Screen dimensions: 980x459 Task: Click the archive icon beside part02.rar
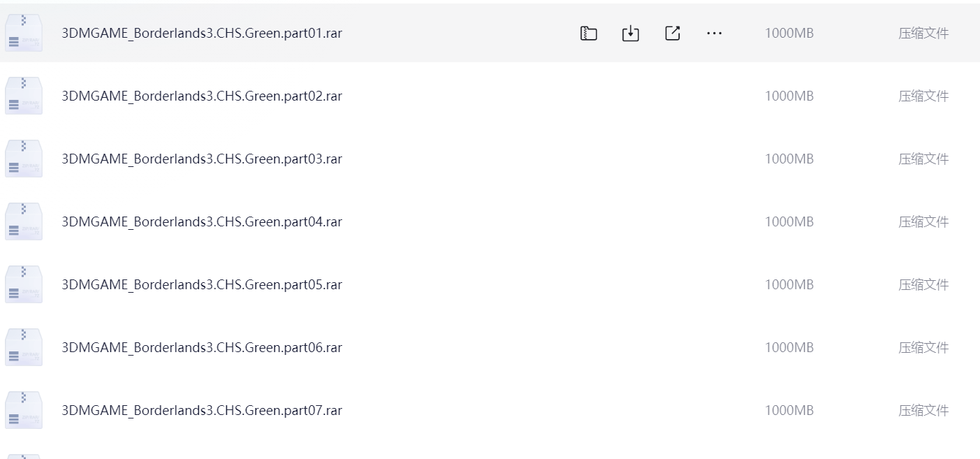pos(24,96)
